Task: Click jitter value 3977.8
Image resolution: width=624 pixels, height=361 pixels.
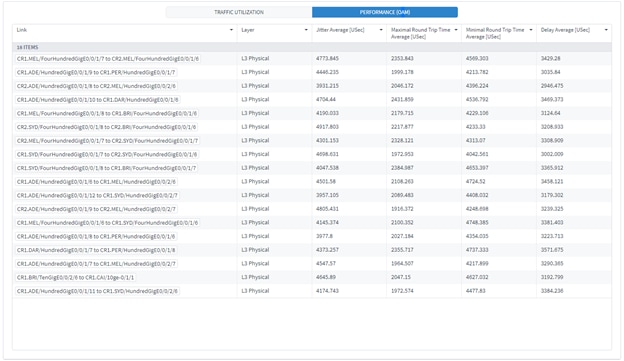Action: point(325,236)
